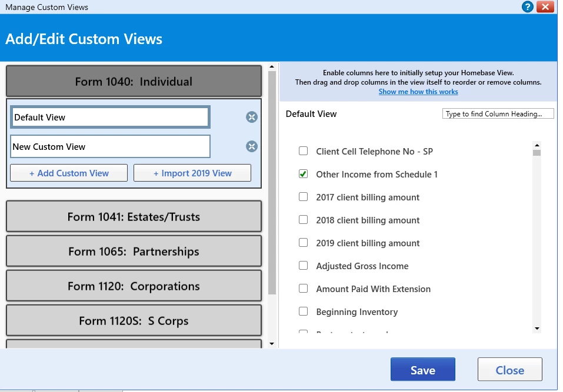
Task: Click the 2019 client billing amount label
Action: pos(368,243)
